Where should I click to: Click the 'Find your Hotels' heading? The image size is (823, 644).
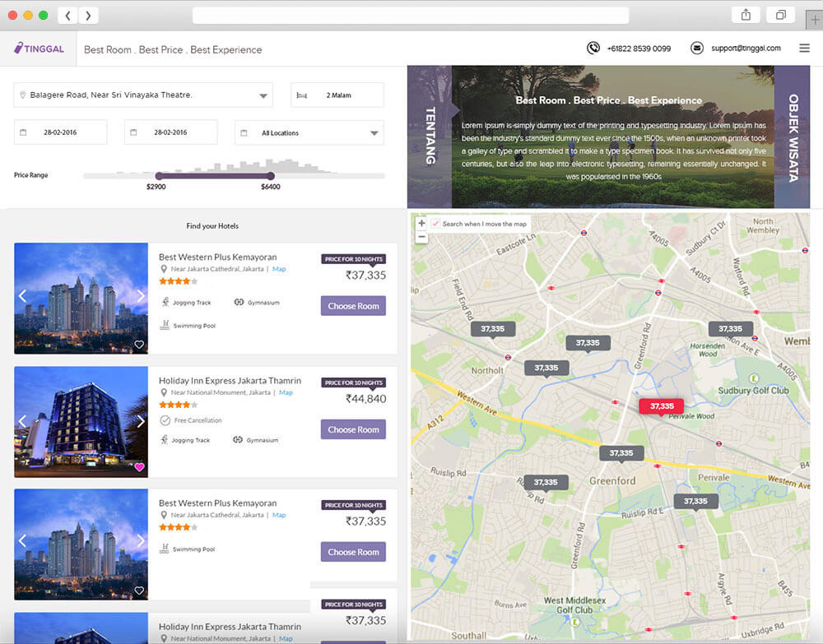212,226
